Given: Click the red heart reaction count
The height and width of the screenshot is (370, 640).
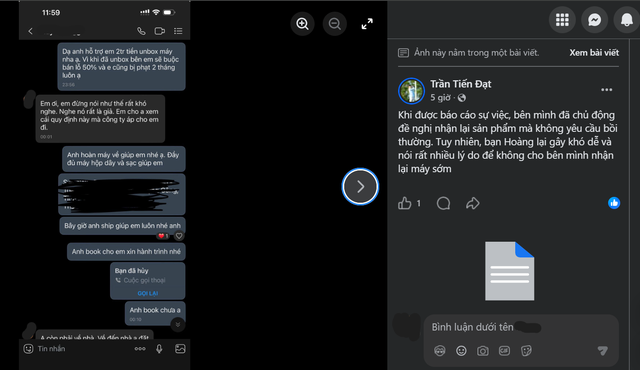Looking at the screenshot, I should [163, 236].
